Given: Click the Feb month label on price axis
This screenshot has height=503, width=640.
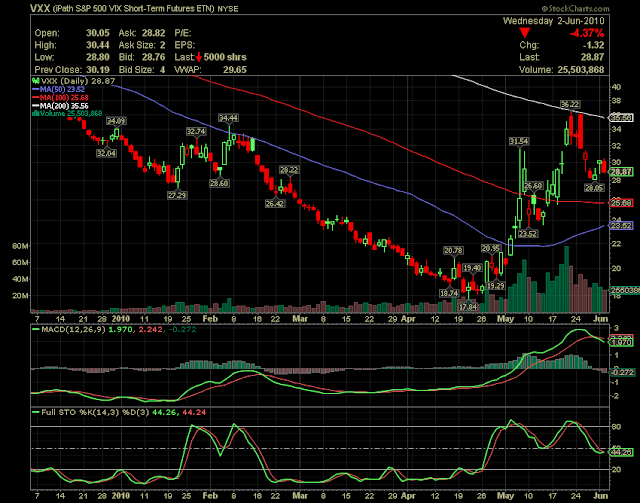Looking at the screenshot, I should click(211, 319).
